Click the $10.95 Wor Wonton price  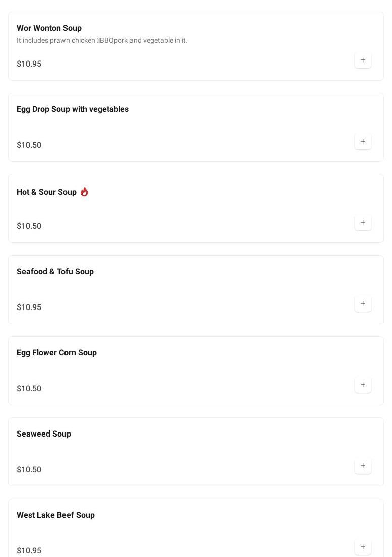(29, 64)
